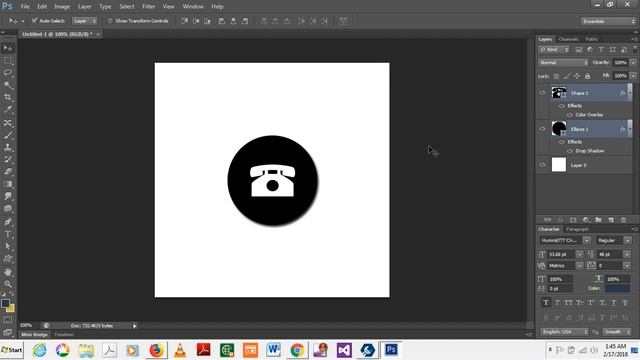Image resolution: width=640 pixels, height=360 pixels.
Task: Open the File menu
Action: point(25,7)
